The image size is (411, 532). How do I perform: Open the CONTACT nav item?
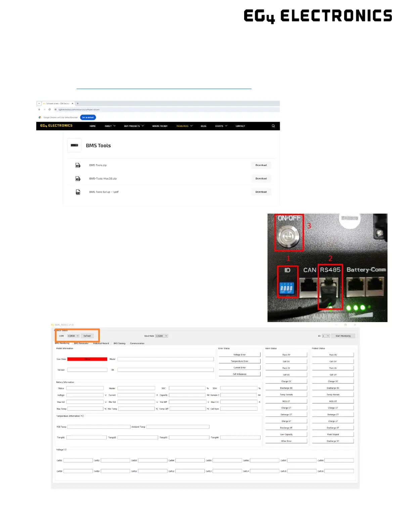click(240, 126)
